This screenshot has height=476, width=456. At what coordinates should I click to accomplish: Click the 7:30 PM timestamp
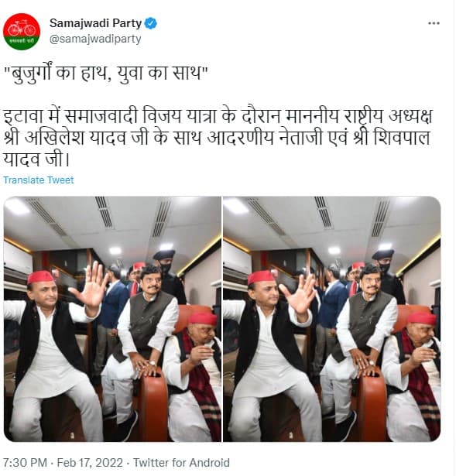click(25, 463)
